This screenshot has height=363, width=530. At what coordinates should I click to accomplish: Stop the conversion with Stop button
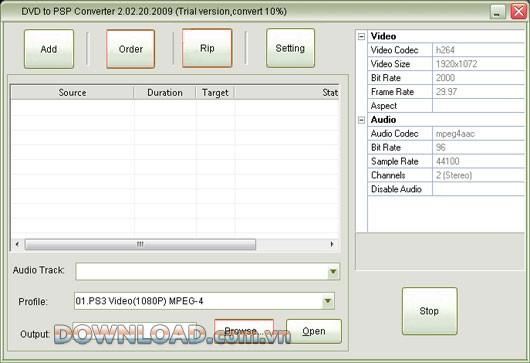click(x=429, y=311)
